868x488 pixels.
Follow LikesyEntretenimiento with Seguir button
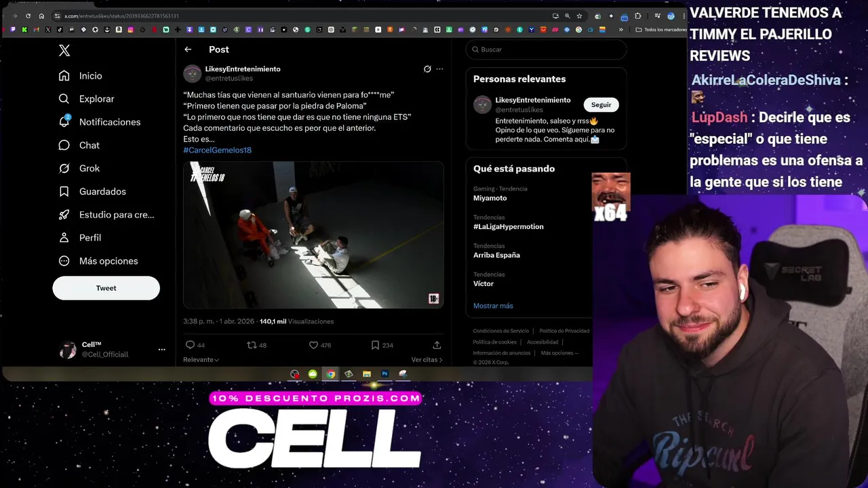click(601, 105)
